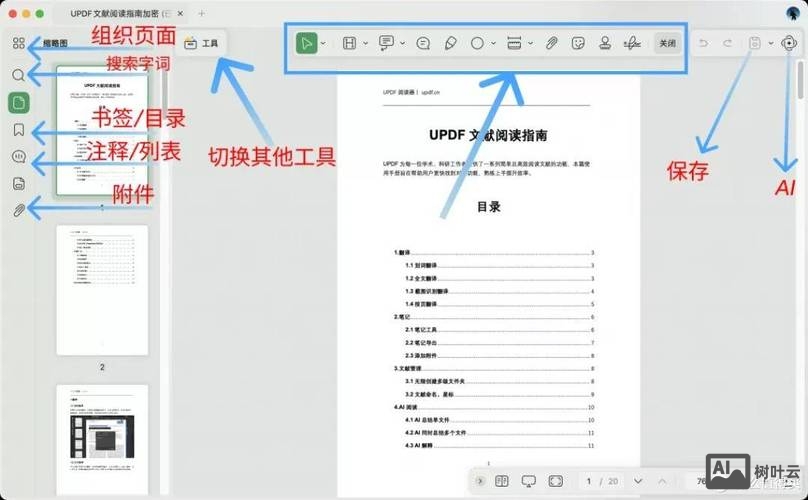The image size is (808, 500).
Task: Switch to the UPDF 文献阅读指南加密 tab
Action: [121, 13]
